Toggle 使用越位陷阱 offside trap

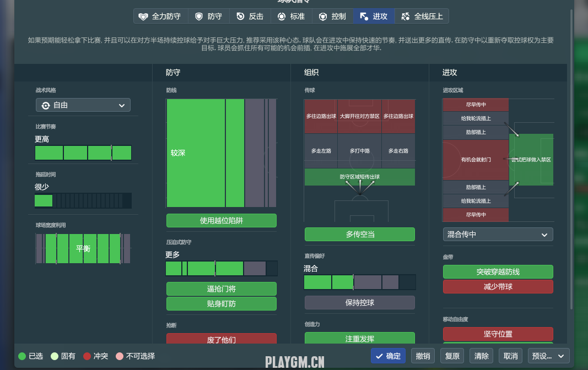(221, 221)
